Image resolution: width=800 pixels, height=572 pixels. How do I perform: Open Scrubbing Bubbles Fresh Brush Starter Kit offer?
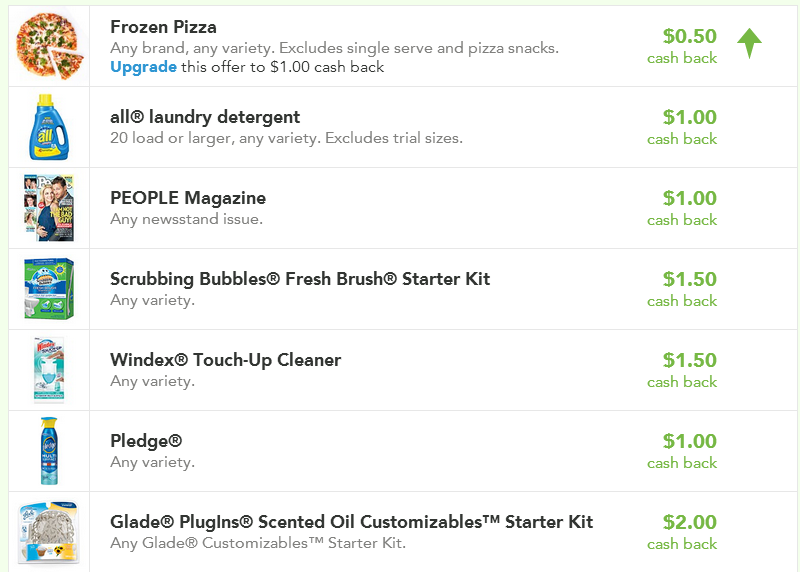coord(300,279)
